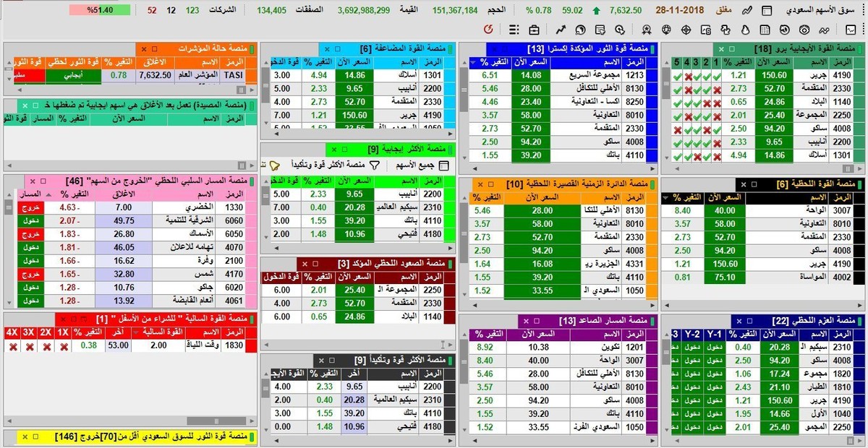The image size is (868, 448).
Task: Click the upward trend arrow icon
Action: tap(561, 29)
